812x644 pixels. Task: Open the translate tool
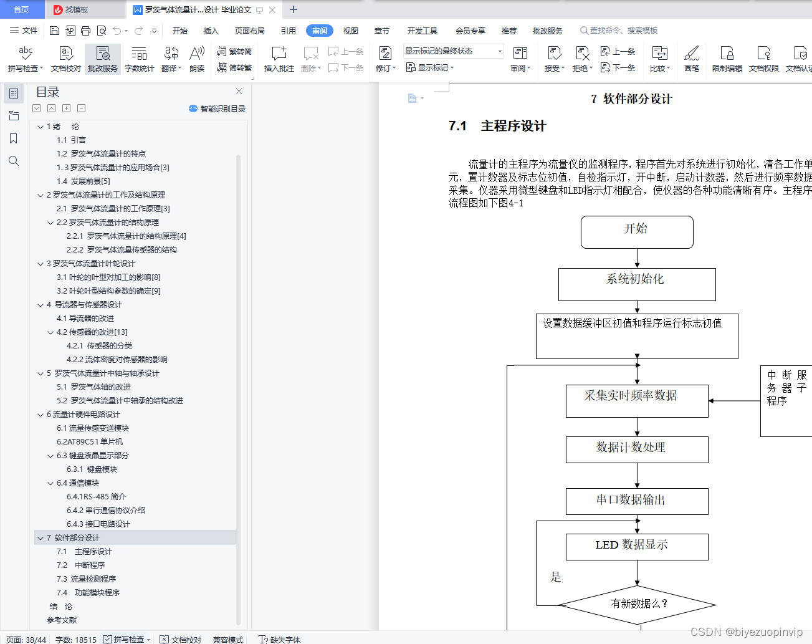click(x=171, y=59)
